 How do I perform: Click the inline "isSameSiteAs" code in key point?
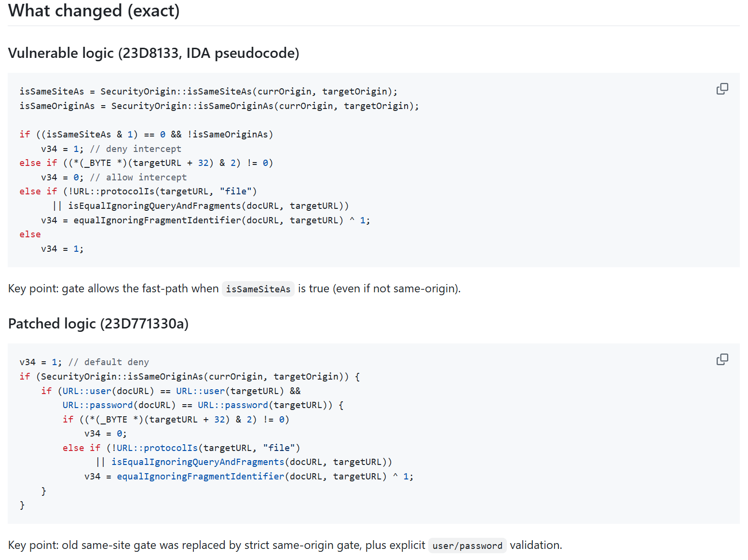258,289
